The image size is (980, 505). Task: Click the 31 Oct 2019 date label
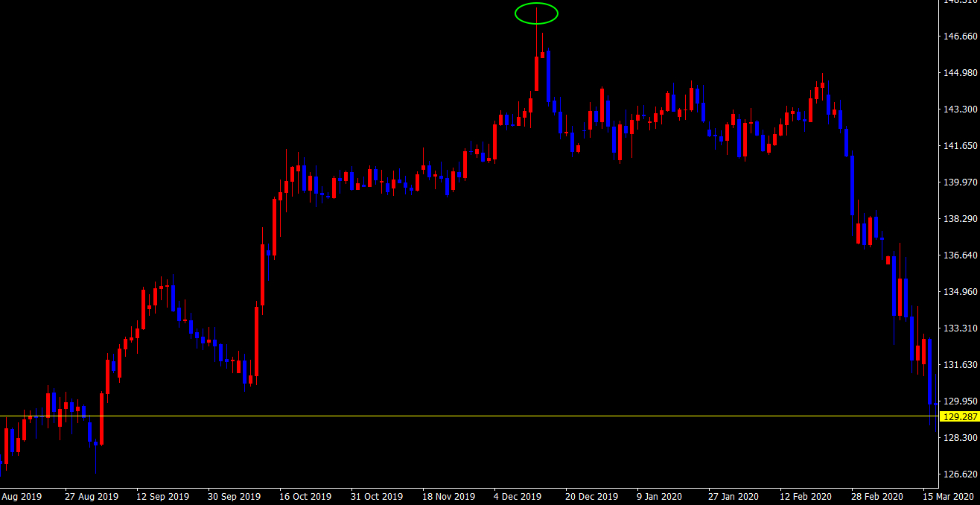tap(377, 497)
